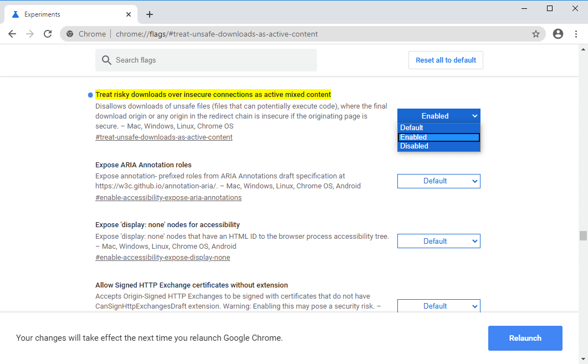The image size is (588, 364).
Task: Click the browser back navigation arrow
Action: coord(12,34)
